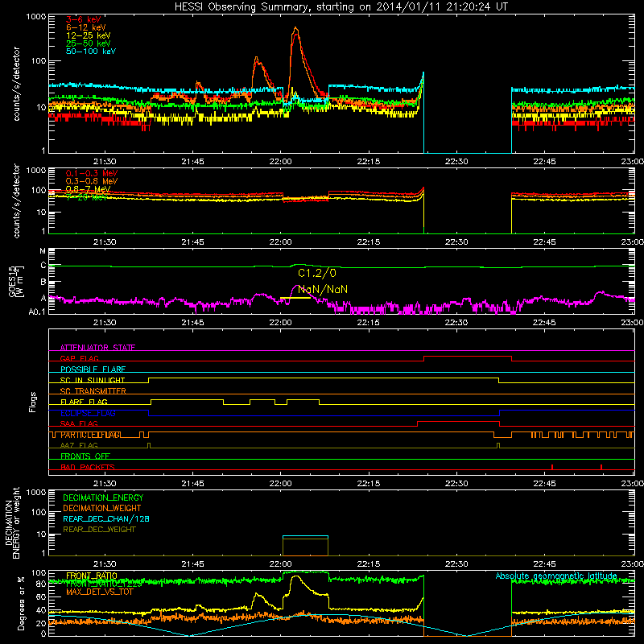Select the PARTICLE_FLAG label
The width and height of the screenshot is (644, 644).
click(91, 435)
